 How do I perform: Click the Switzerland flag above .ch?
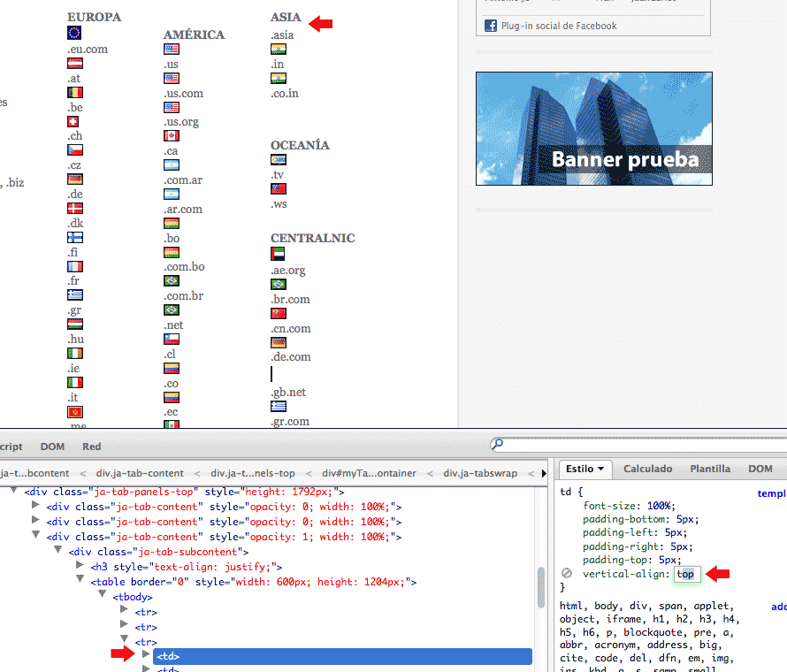[73, 121]
